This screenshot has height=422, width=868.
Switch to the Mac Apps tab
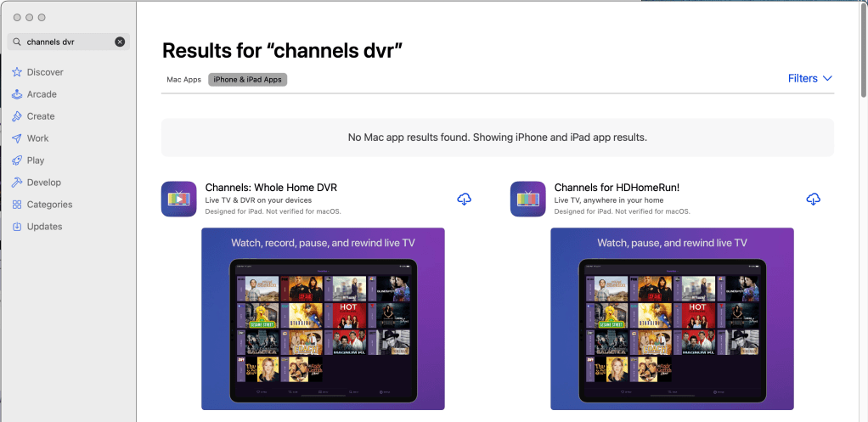[183, 80]
